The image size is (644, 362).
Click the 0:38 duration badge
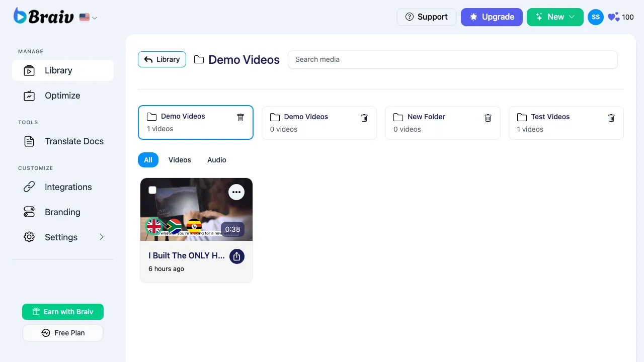(x=232, y=229)
